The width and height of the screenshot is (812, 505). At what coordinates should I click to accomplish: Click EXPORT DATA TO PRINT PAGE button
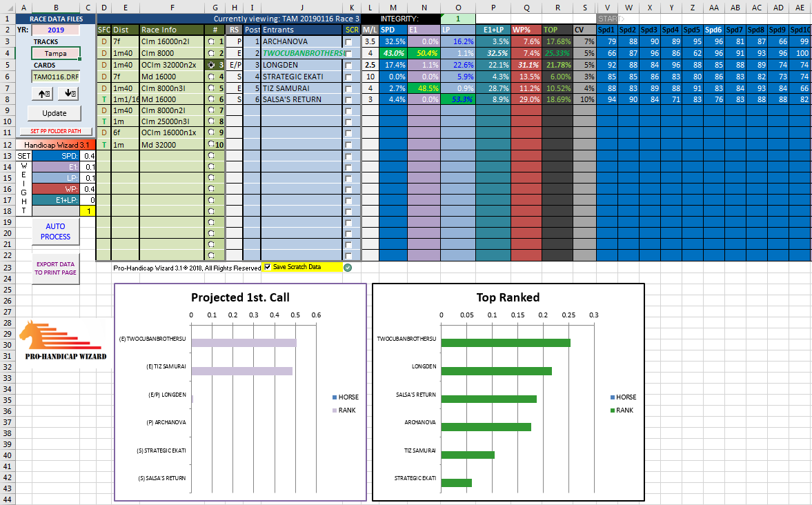point(55,268)
